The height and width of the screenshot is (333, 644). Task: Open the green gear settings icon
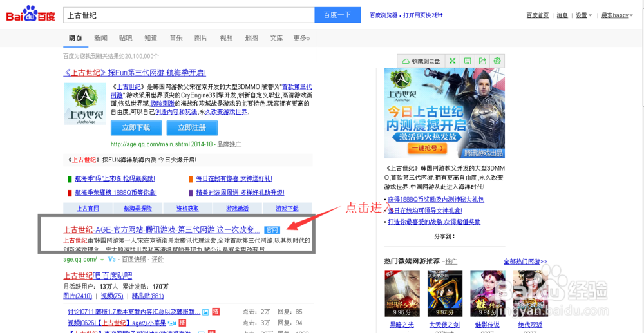[497, 61]
